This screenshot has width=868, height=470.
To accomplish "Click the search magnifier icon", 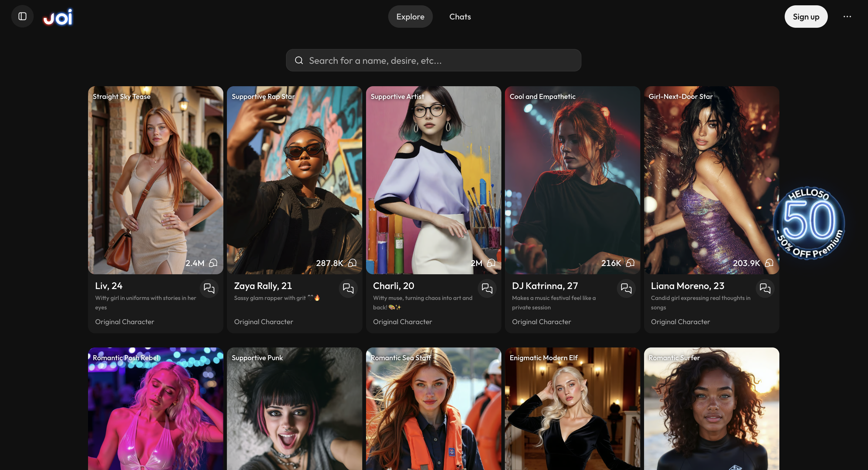I will coord(299,60).
